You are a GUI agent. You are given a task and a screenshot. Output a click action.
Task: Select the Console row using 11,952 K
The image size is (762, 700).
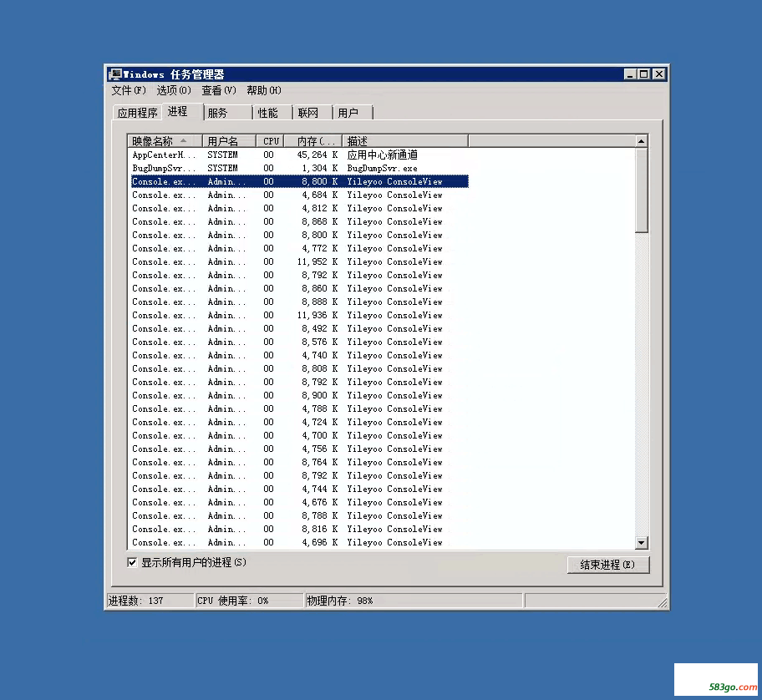pos(300,261)
